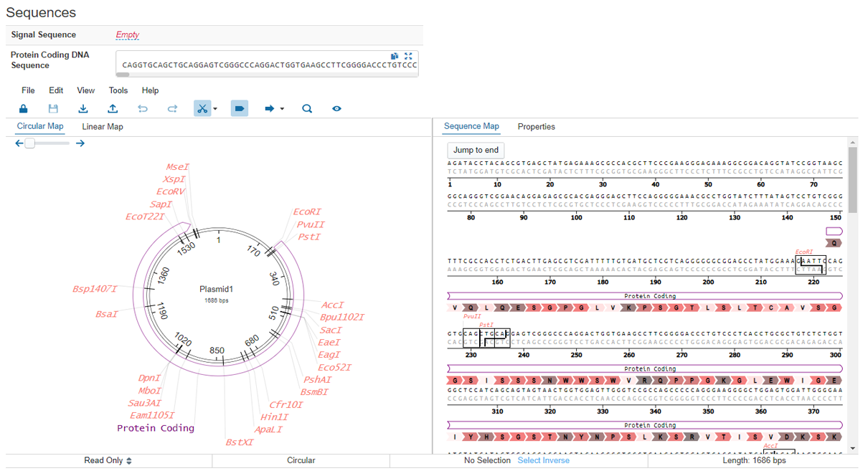Select the download icon in the toolbar
Image resolution: width=868 pixels, height=476 pixels.
[83, 108]
